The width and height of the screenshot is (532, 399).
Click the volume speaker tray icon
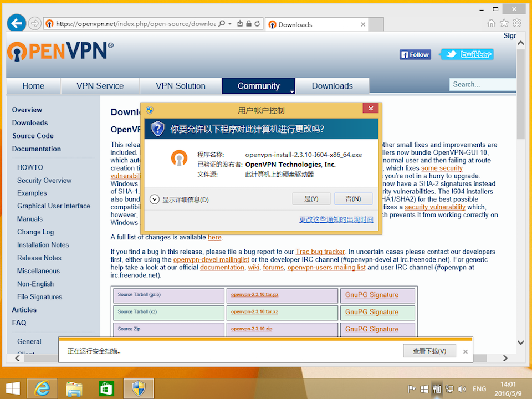pos(462,389)
